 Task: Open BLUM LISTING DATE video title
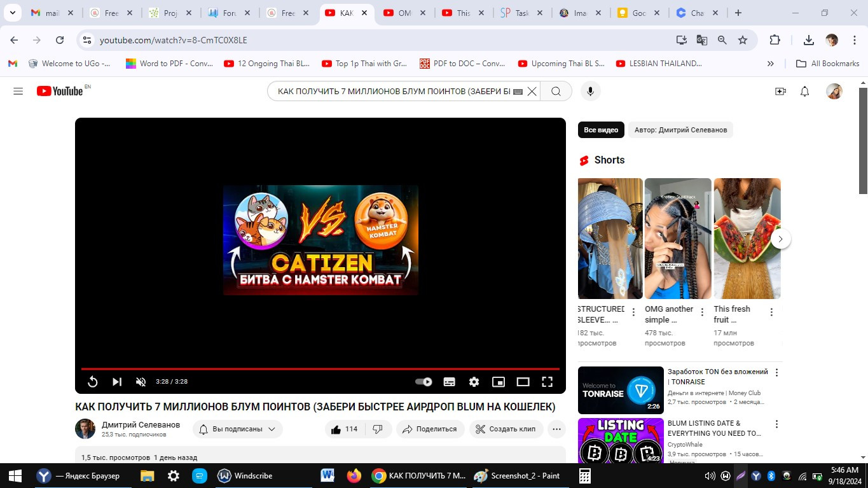(714, 428)
